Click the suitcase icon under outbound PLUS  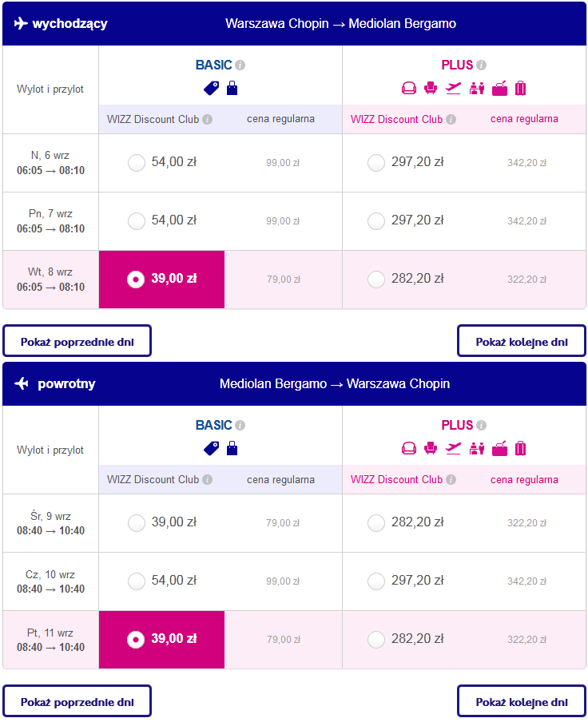(520, 88)
